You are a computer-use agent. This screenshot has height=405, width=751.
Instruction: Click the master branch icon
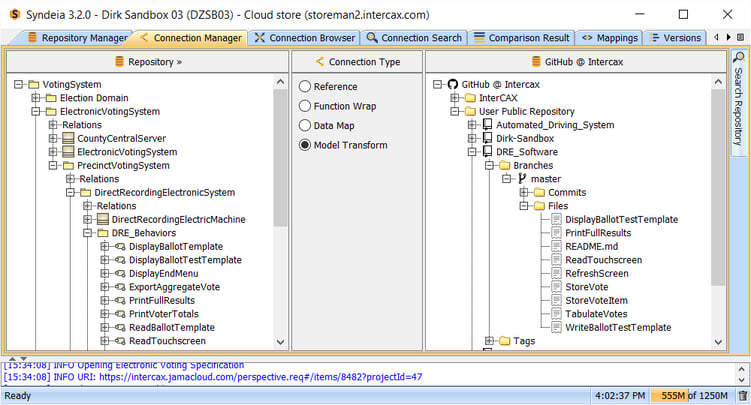(x=522, y=179)
